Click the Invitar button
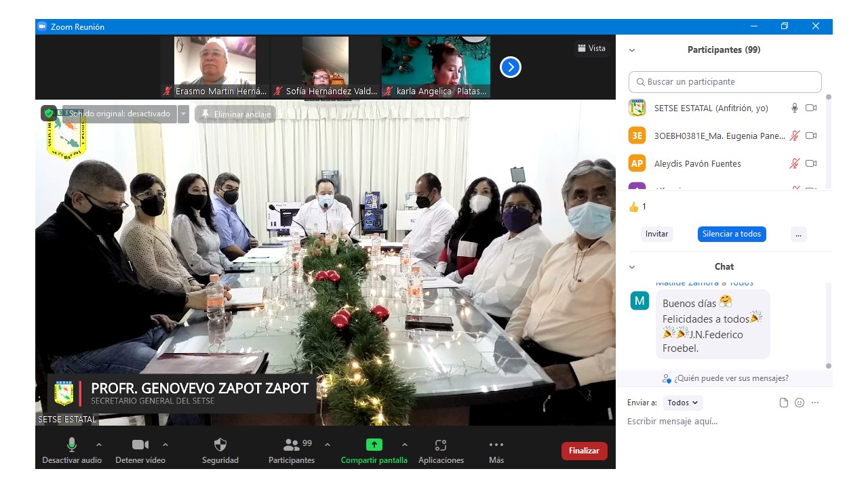The width and height of the screenshot is (868, 488). [x=656, y=234]
